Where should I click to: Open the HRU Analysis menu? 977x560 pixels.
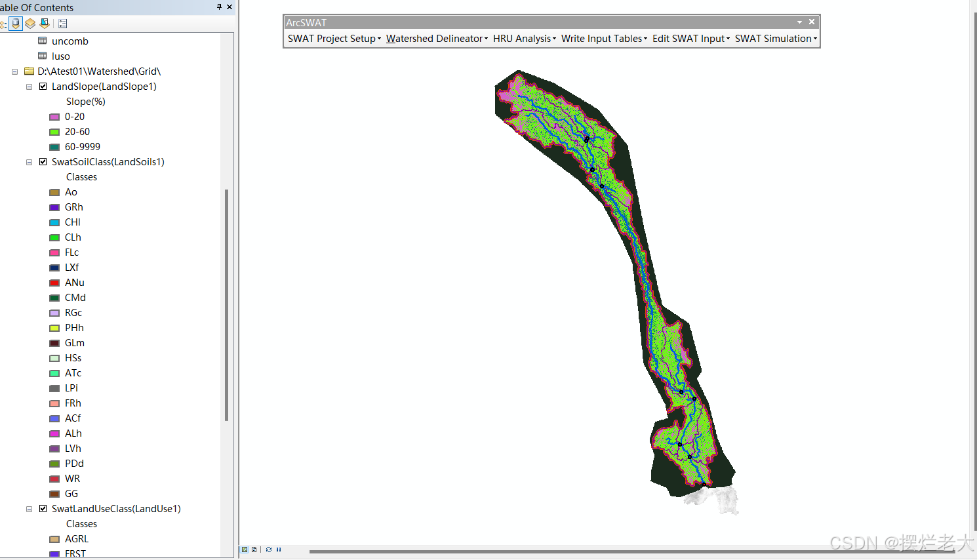pyautogui.click(x=525, y=39)
